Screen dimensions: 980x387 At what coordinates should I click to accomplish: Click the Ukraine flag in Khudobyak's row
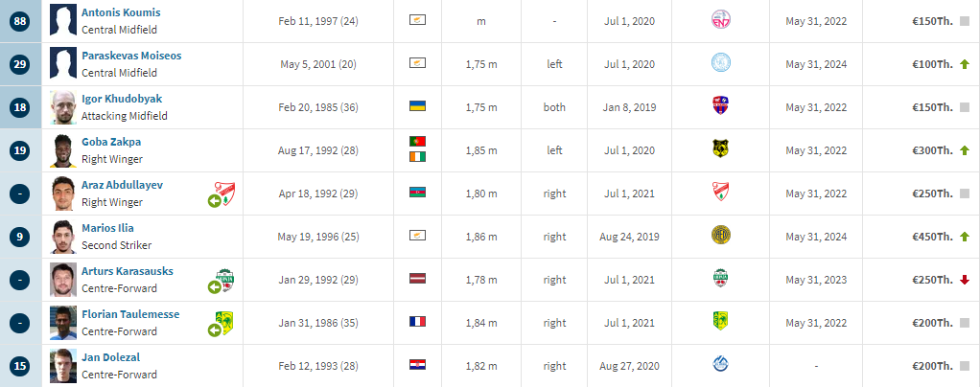(417, 106)
